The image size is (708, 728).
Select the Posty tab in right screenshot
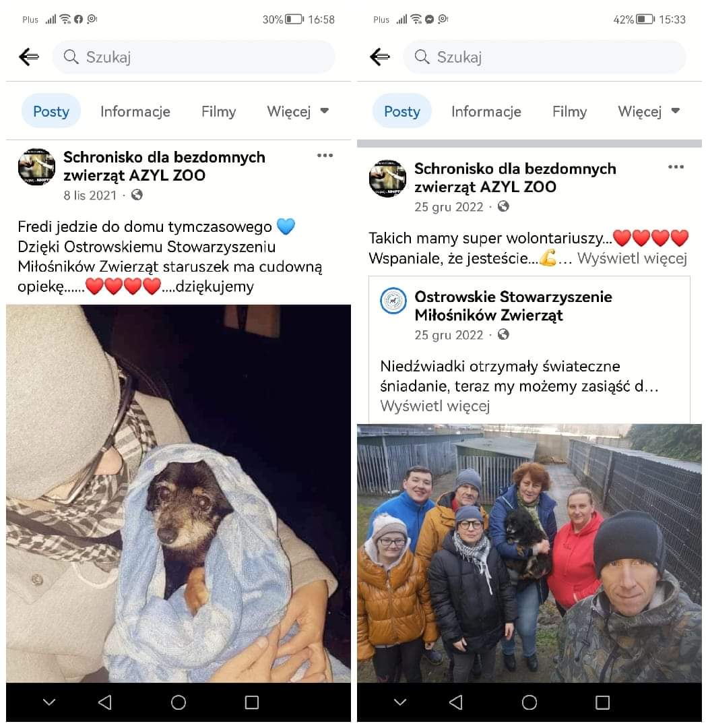pos(401,111)
